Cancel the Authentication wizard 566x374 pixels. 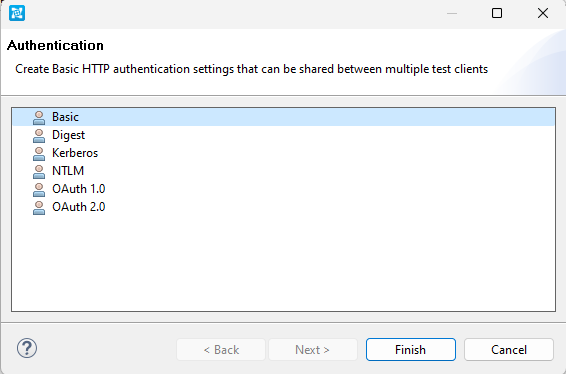click(509, 349)
